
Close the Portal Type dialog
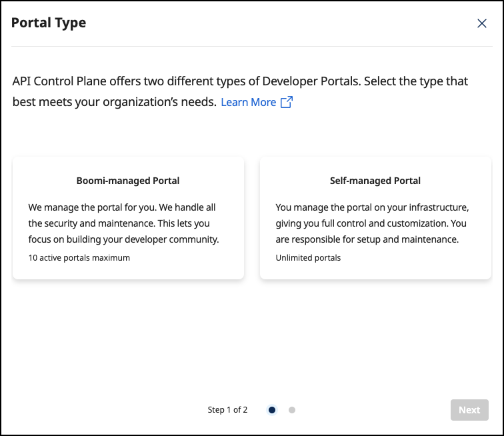point(482,23)
